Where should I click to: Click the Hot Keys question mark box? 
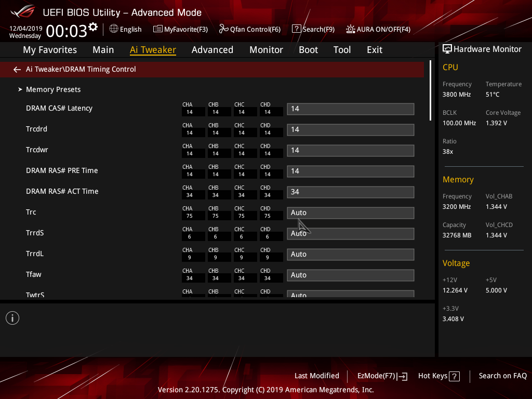click(x=454, y=376)
